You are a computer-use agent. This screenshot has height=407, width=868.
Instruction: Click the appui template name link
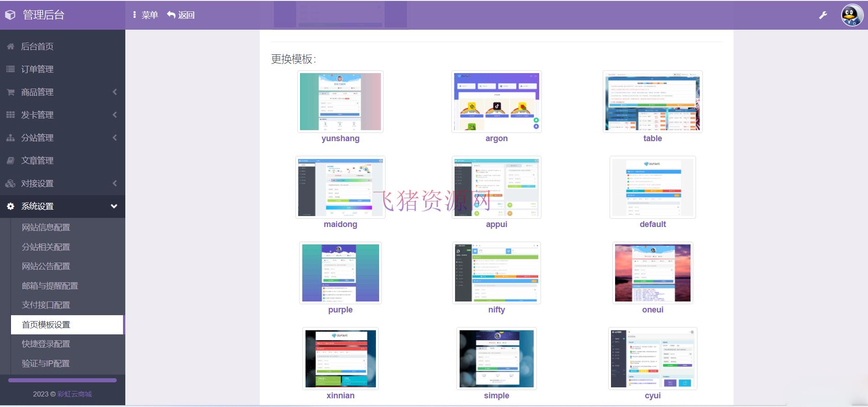497,224
